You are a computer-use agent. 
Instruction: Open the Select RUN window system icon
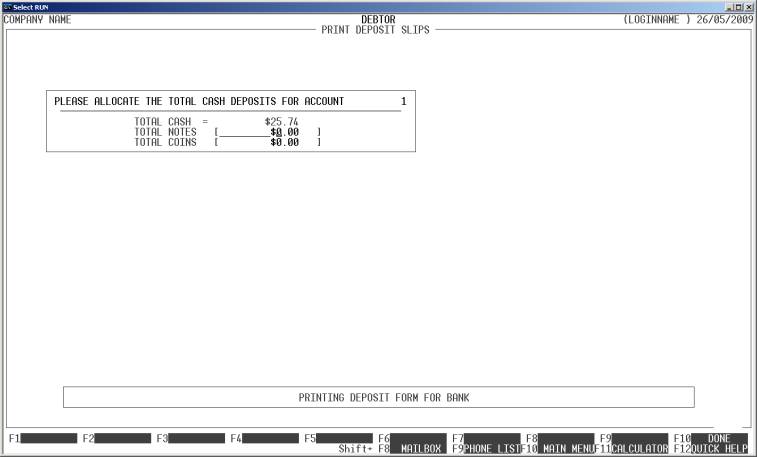coord(7,6)
